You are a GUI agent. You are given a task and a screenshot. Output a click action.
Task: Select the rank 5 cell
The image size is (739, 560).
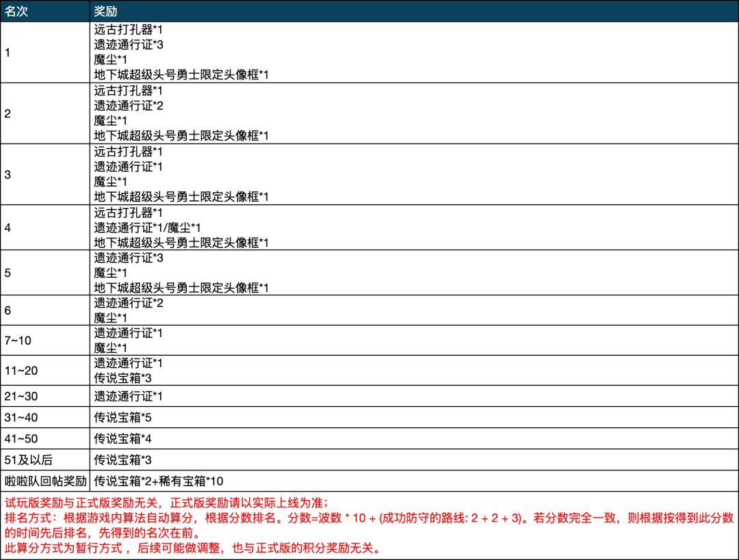coord(44,273)
